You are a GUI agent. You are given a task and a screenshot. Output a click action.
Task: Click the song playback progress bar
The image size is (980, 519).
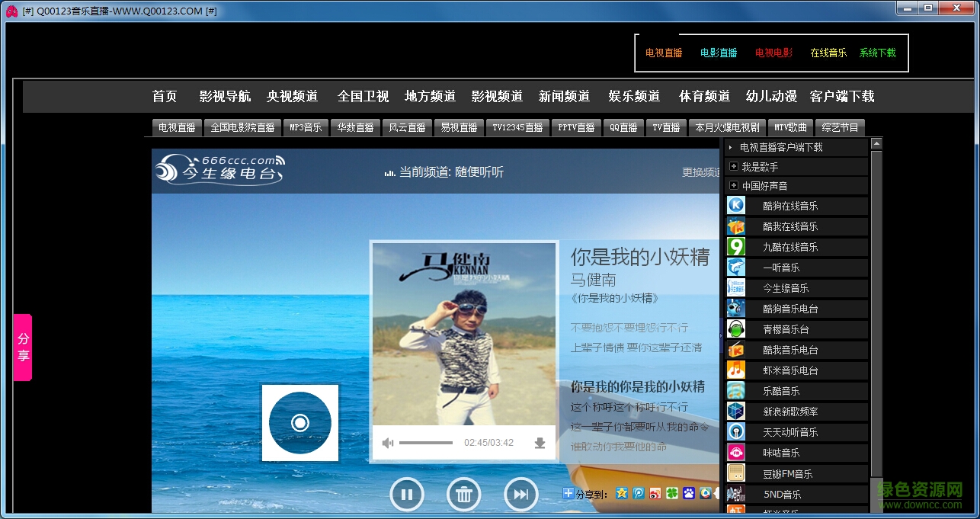click(x=427, y=442)
